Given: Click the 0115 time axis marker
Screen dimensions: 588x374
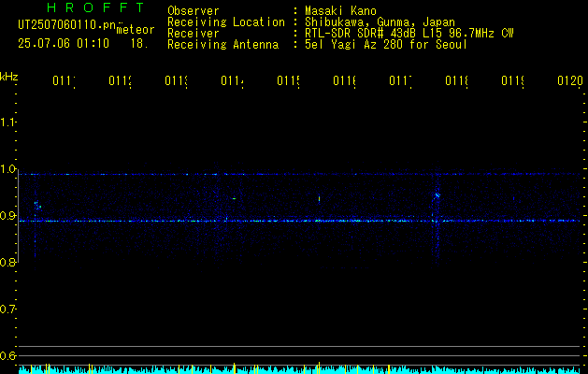Looking at the screenshot, I should click(288, 80).
